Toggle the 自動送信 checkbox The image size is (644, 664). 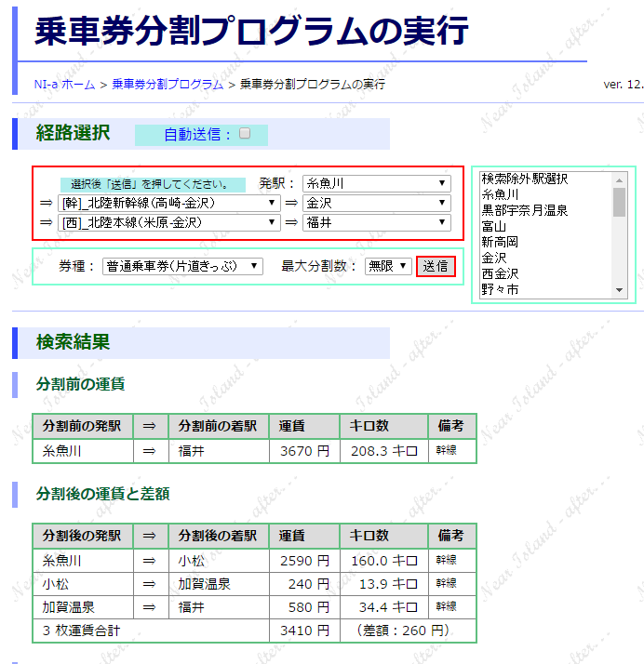[245, 133]
